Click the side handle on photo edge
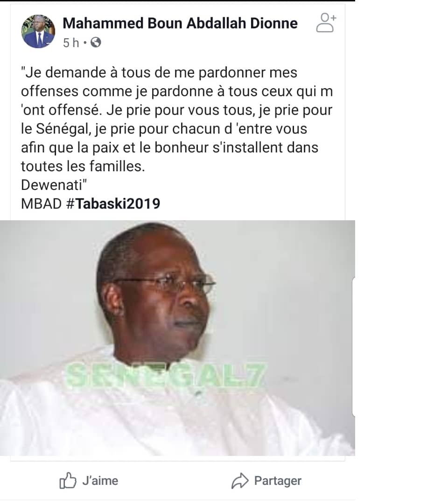The image size is (448, 504). [x=354, y=346]
